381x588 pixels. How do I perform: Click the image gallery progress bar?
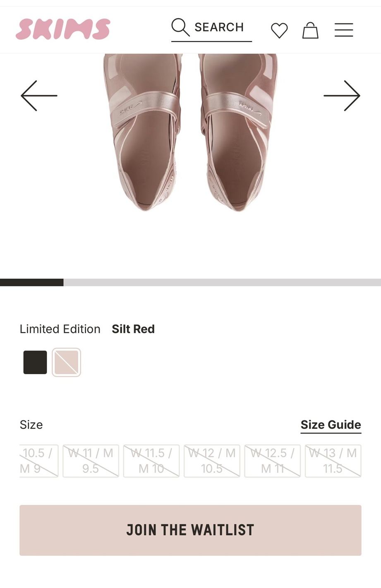190,282
